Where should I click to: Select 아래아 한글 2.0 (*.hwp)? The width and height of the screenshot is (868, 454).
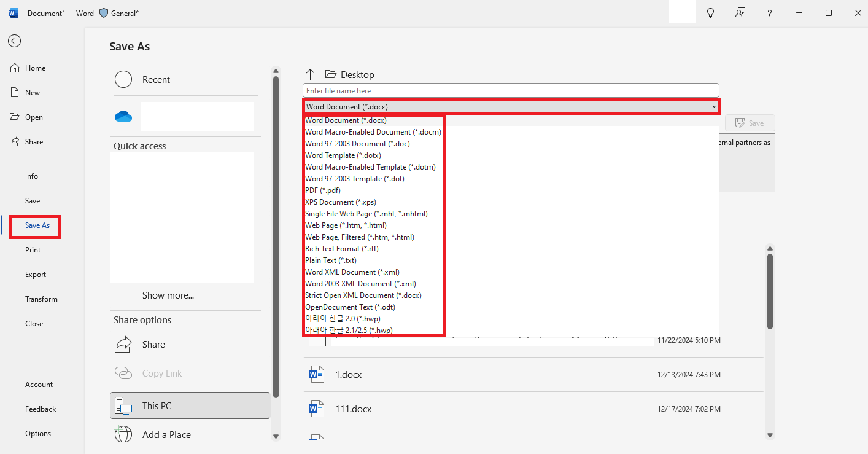click(343, 319)
